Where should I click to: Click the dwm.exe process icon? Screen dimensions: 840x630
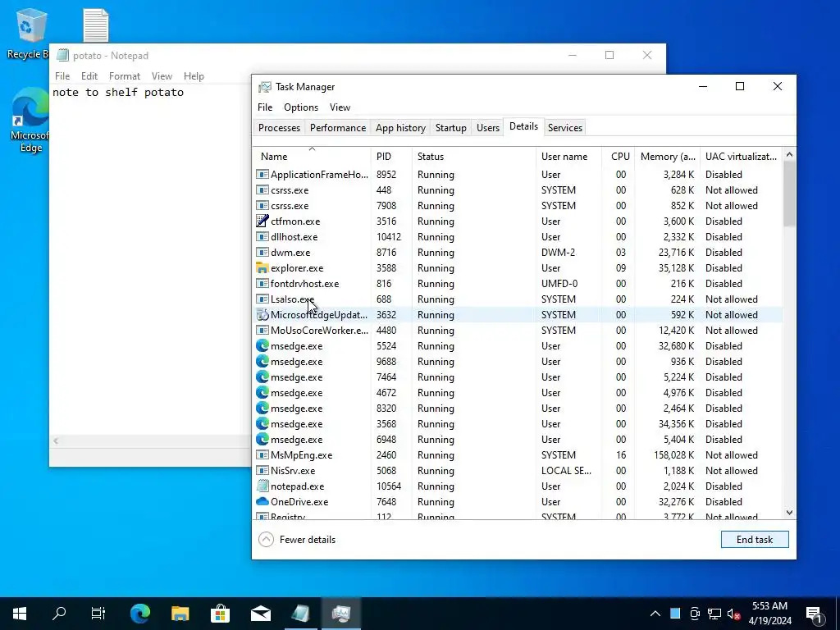click(262, 253)
